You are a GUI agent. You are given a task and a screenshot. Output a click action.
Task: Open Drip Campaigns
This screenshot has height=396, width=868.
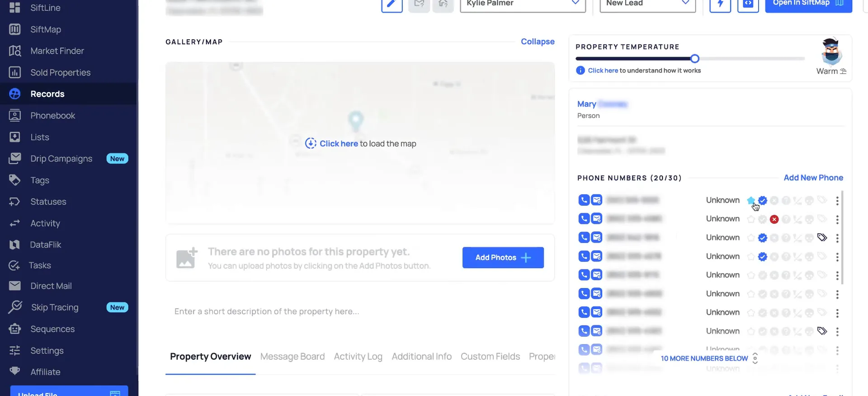click(61, 159)
